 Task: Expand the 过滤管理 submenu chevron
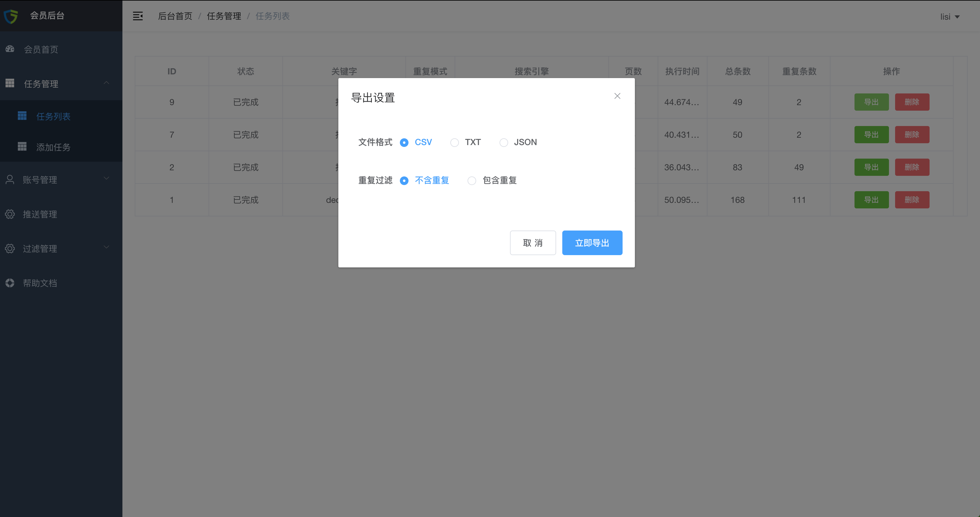tap(106, 247)
